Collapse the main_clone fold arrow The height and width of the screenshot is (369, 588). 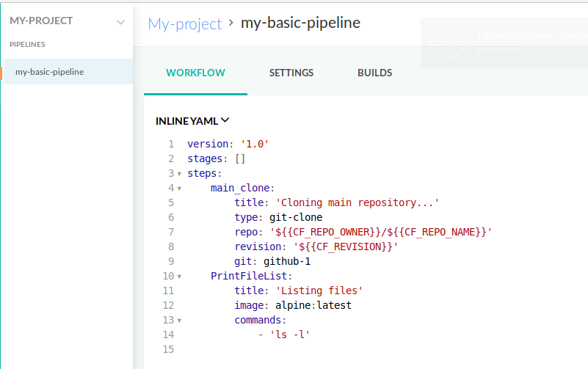coord(179,189)
